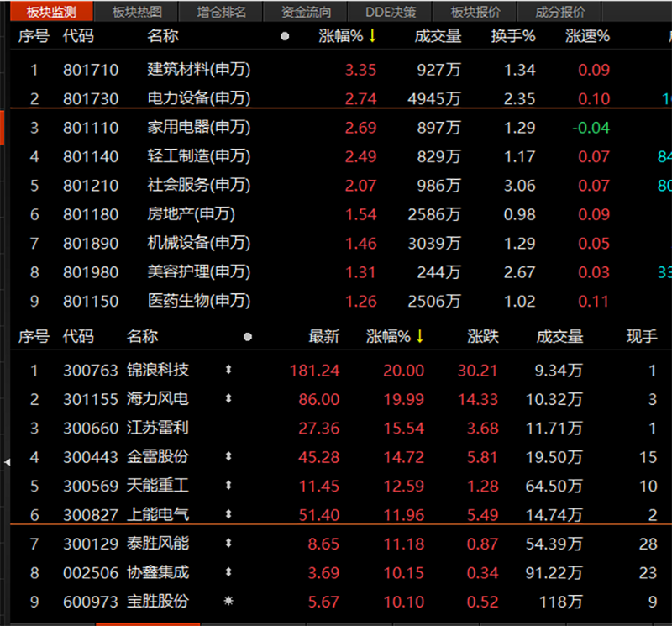This screenshot has width=672, height=626.
Task: Select sector 美容护理(申万)
Action: [x=199, y=272]
